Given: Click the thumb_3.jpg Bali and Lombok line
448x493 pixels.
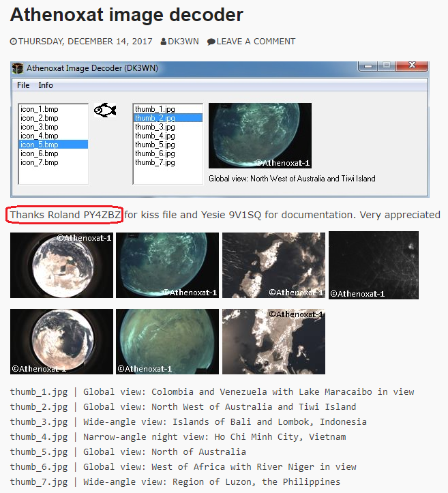Looking at the screenshot, I should (188, 421).
